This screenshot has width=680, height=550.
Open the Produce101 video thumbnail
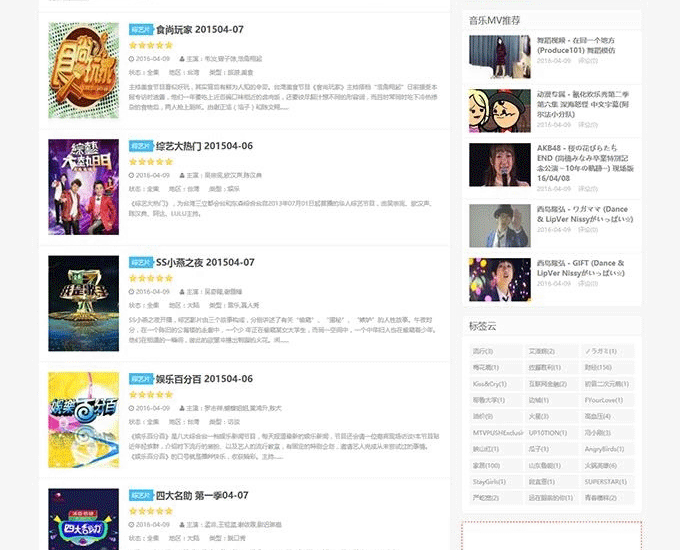tap(500, 57)
